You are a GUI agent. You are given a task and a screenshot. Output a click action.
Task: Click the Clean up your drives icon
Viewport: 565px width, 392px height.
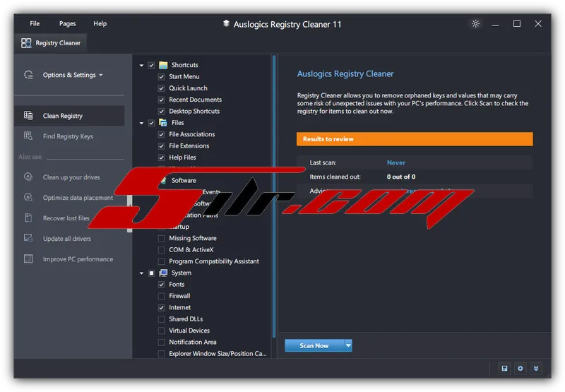(x=28, y=177)
